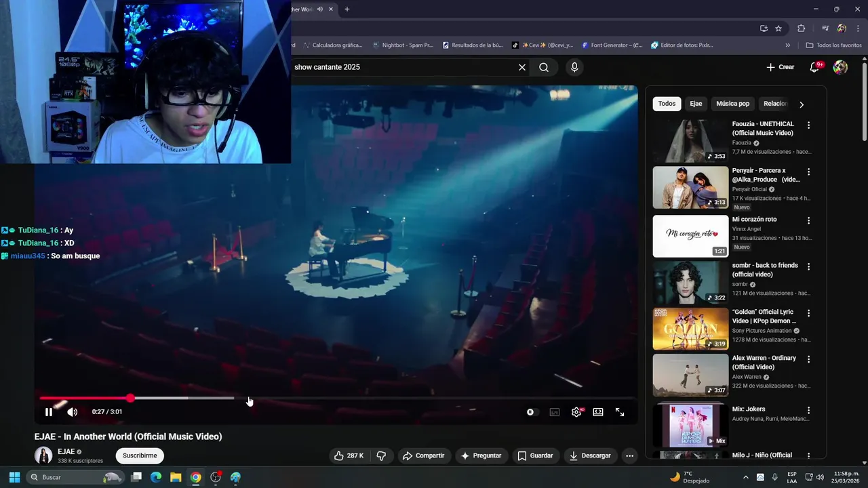
Task: Open options for Penyair Parcera video
Action: coord(808,171)
